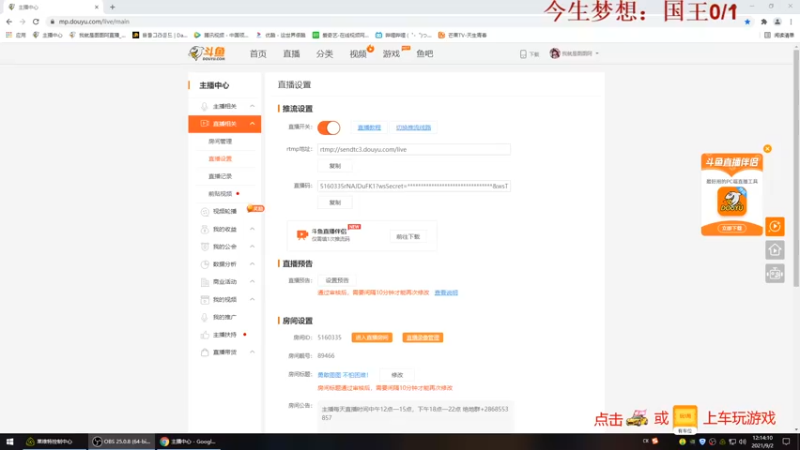Click the 设置预告 button
The image size is (800, 450).
pos(337,280)
